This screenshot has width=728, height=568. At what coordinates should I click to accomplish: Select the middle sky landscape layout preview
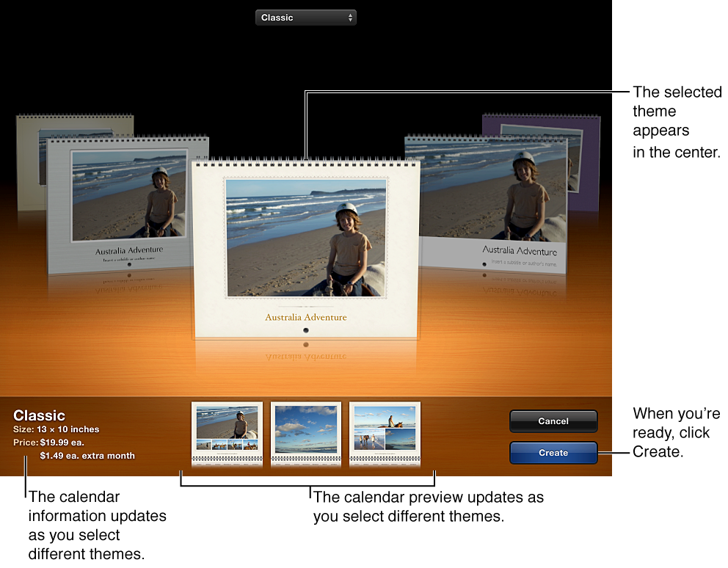click(x=306, y=434)
